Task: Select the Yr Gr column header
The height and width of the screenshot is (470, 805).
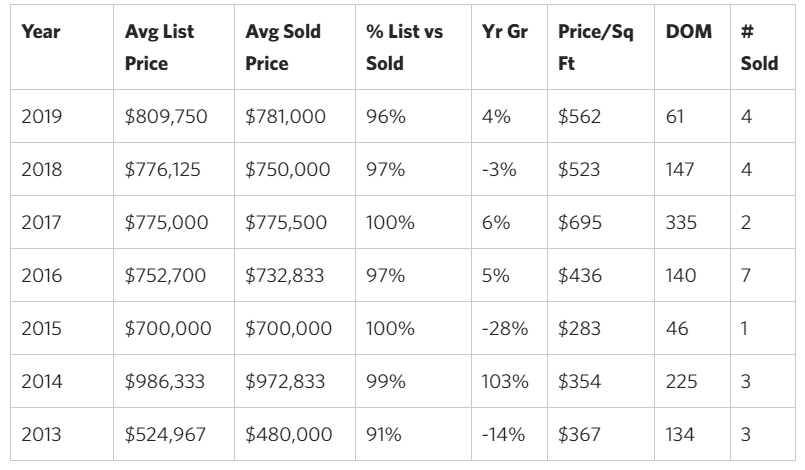Action: (504, 31)
